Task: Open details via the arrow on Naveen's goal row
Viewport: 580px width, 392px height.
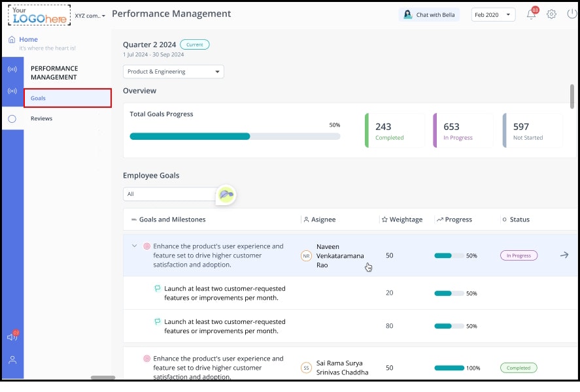Action: click(x=564, y=255)
